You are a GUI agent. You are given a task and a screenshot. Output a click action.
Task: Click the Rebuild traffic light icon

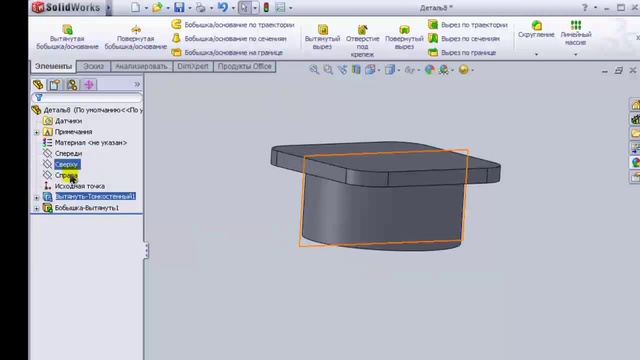point(266,7)
